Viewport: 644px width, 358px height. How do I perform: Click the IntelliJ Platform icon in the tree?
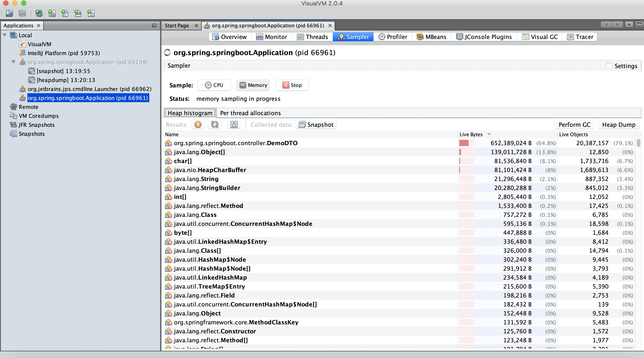tap(22, 53)
